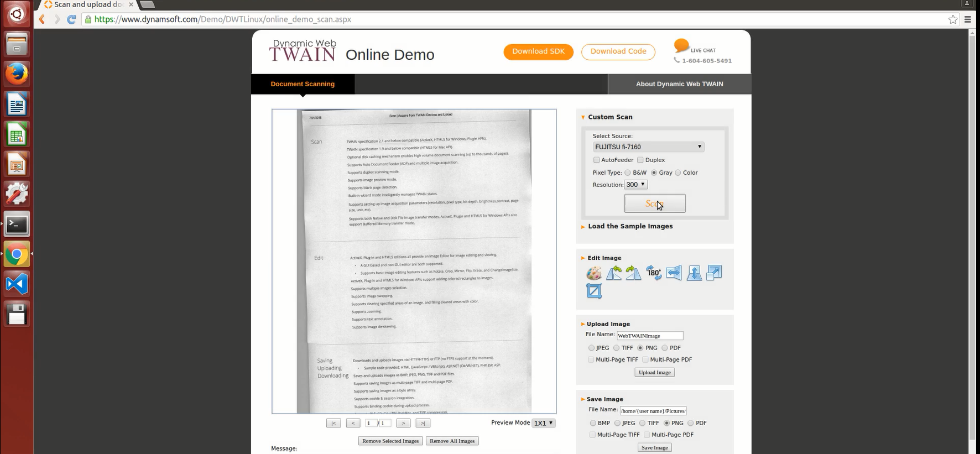The width and height of the screenshot is (980, 454).
Task: Expand Load the Sample Images section
Action: 630,226
